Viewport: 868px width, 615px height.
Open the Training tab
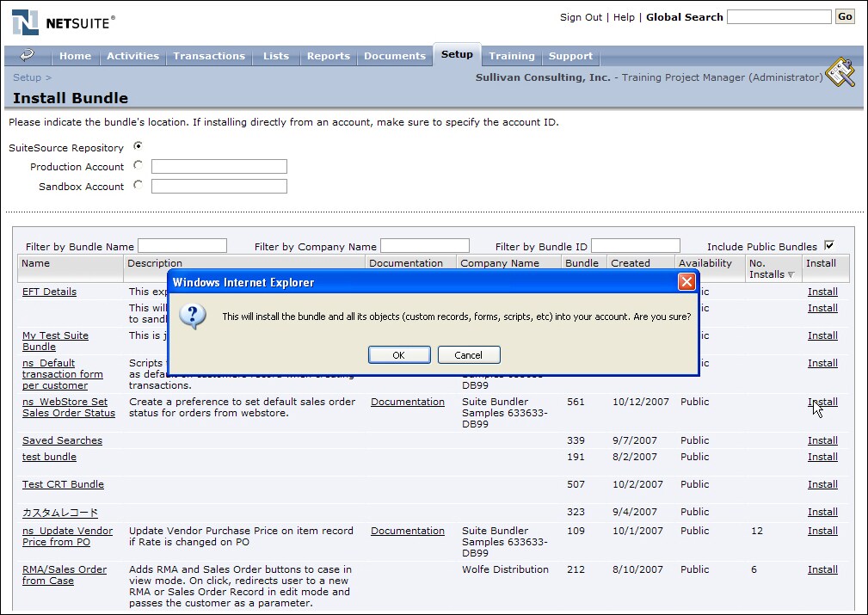(x=512, y=56)
